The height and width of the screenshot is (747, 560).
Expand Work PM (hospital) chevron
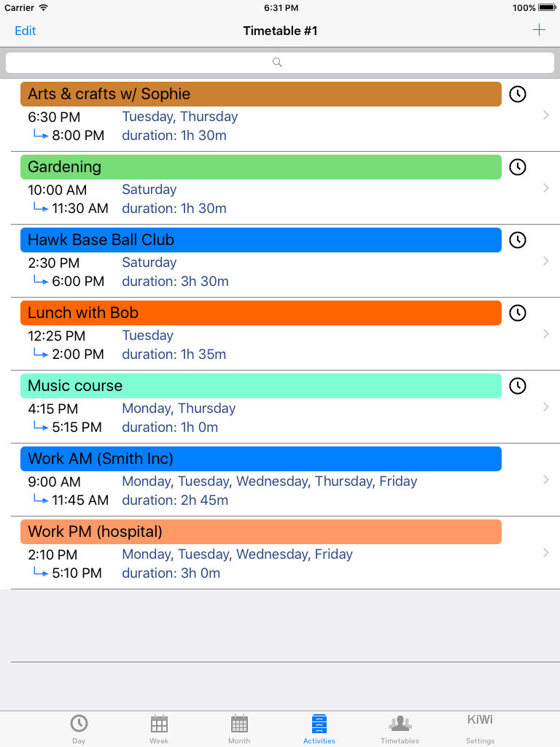546,553
